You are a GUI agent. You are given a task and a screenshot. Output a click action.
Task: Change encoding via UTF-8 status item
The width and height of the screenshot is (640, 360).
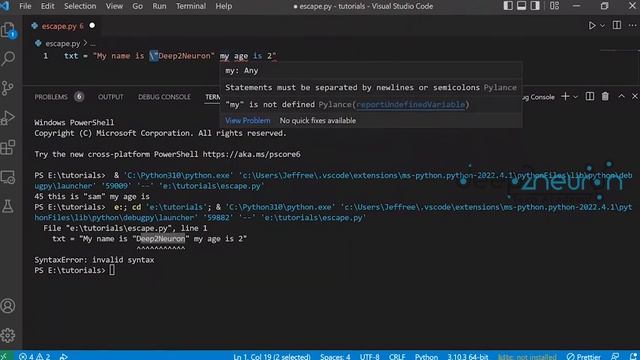(x=369, y=356)
